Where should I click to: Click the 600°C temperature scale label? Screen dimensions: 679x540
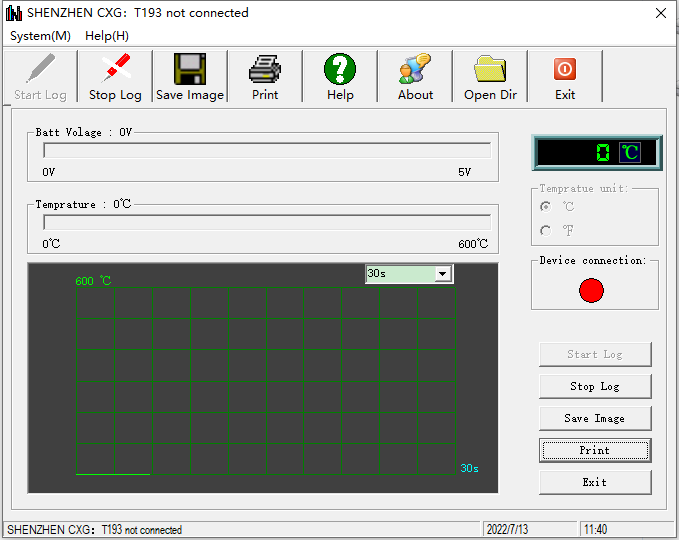click(x=473, y=244)
